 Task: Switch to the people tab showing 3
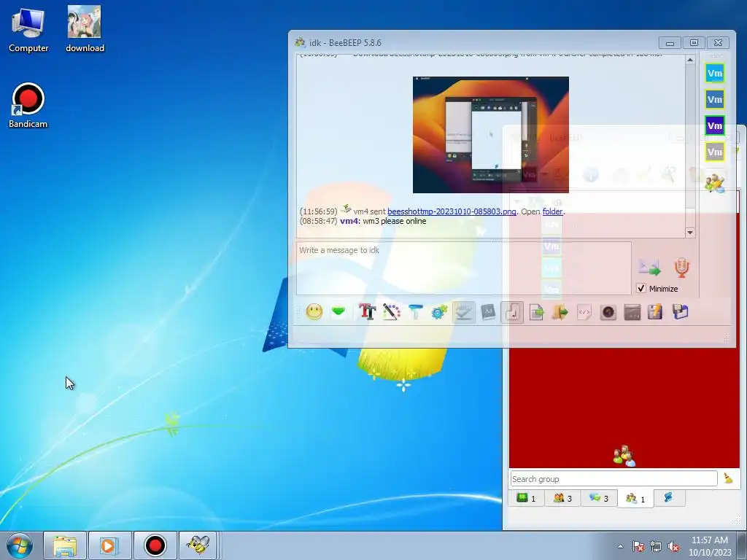[x=562, y=498]
